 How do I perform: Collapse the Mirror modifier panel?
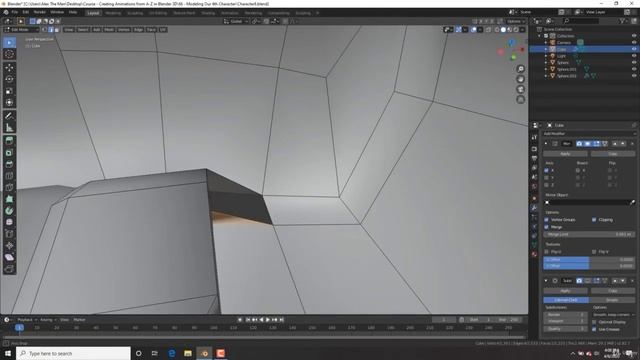546,144
